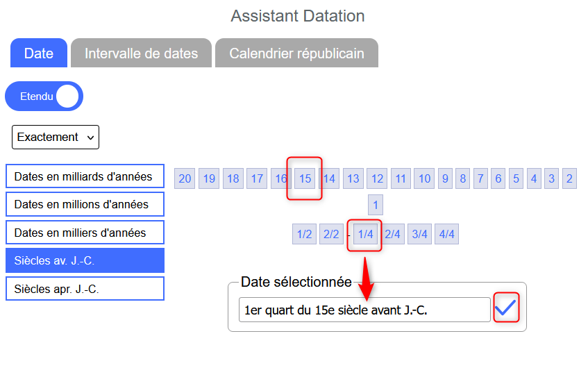Select the 4/4 last-quarter button
This screenshot has height=377, width=588.
(446, 235)
